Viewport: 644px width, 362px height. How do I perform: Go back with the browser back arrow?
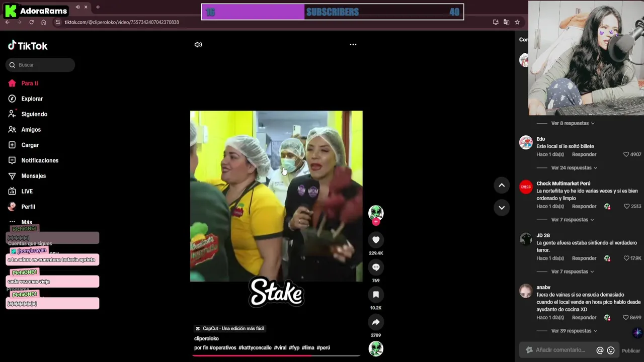pos(7,22)
